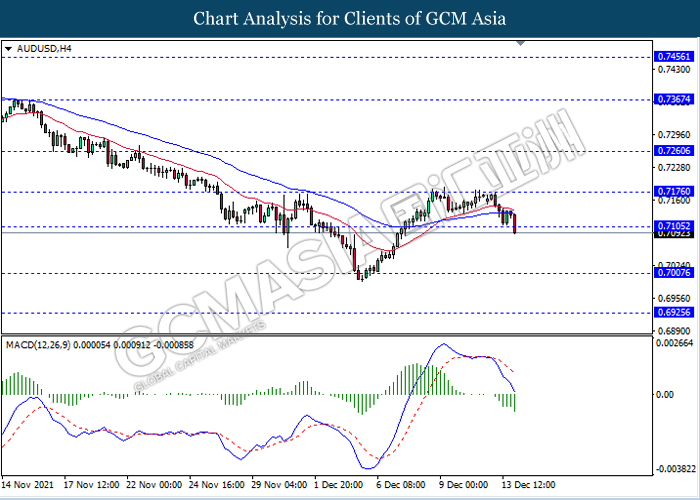Click the 0.71600 price axis value
Viewport: 700px width, 500px height.
tap(675, 200)
